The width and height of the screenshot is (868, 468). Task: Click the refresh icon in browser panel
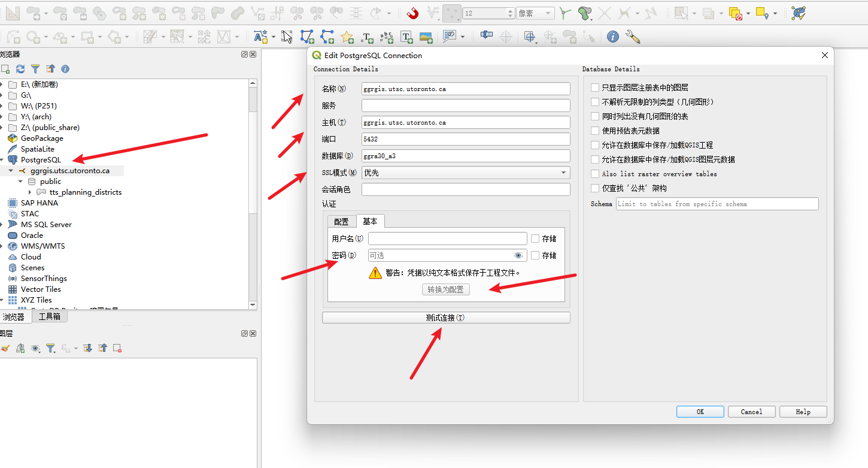20,69
